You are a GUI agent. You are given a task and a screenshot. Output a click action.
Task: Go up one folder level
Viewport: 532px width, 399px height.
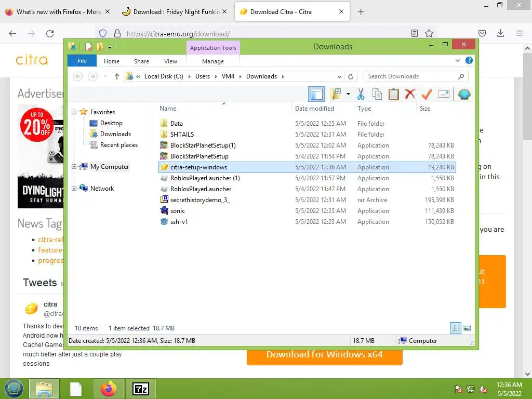tap(117, 76)
